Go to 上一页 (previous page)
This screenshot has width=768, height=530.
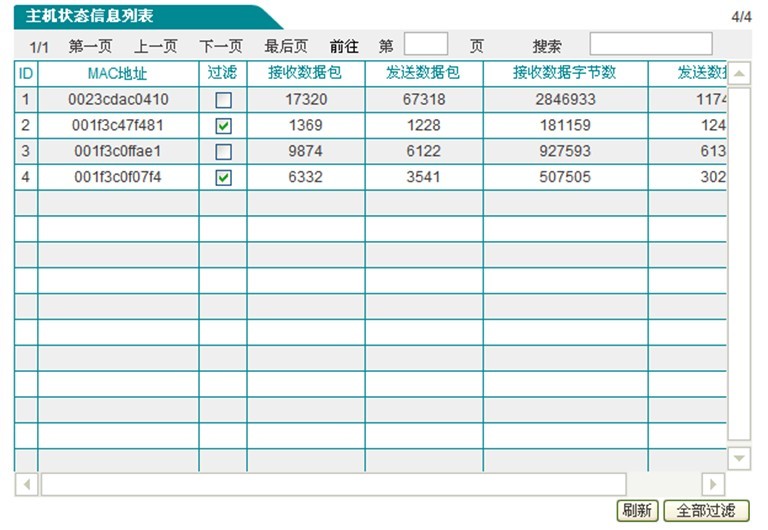click(x=156, y=46)
